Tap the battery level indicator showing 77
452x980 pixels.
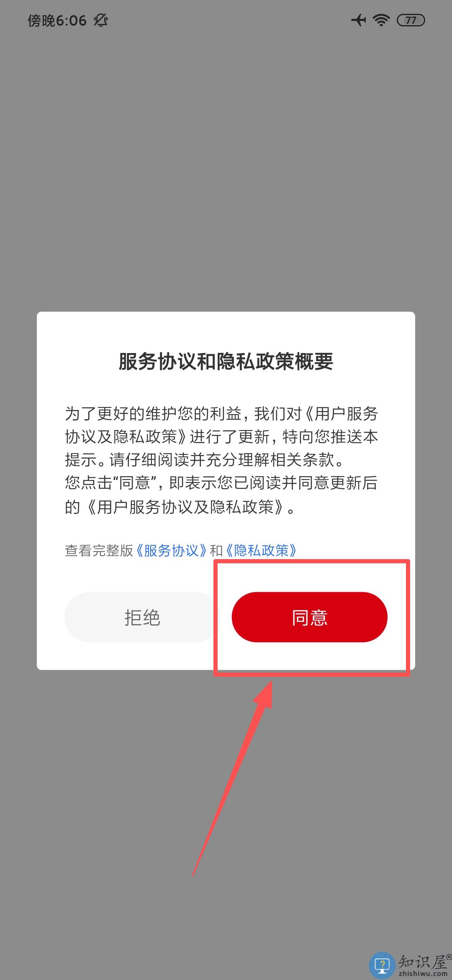[x=411, y=20]
